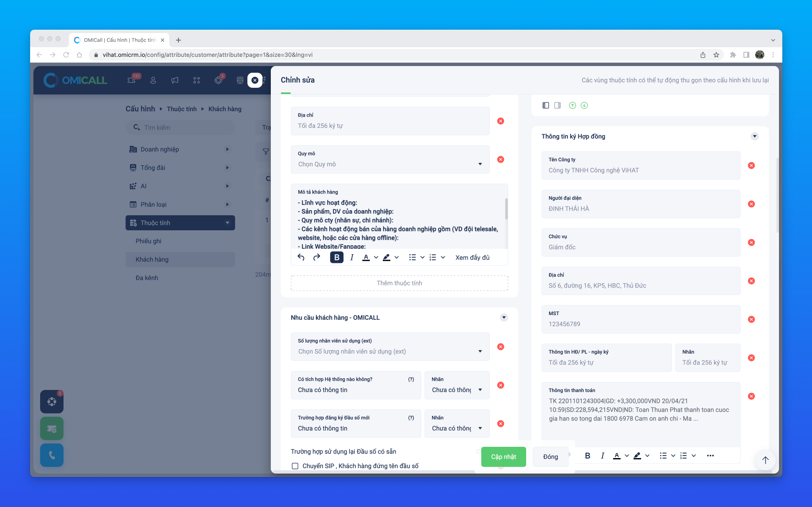This screenshot has width=812, height=507.
Task: Remove Thông tin HĐ/ PL - ngày ký field
Action: point(751,358)
